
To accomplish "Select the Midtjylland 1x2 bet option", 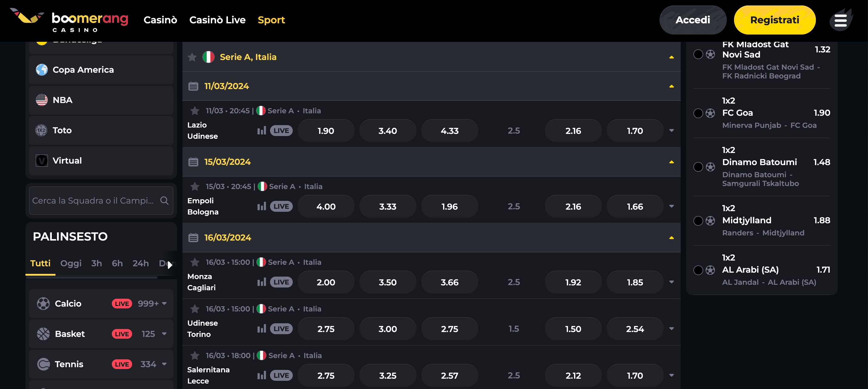I will [699, 221].
